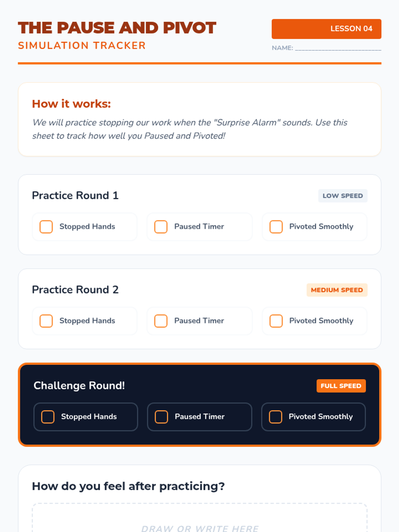Click the LESSON 04 banner
The width and height of the screenshot is (399, 532).
pos(327,29)
